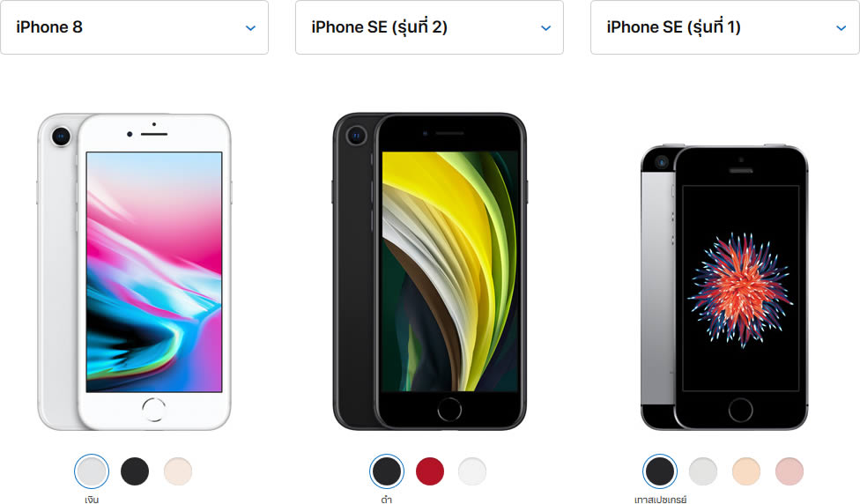The image size is (860, 504).
Task: Select gold color for iPhone SE 1st generation
Action: (x=746, y=471)
